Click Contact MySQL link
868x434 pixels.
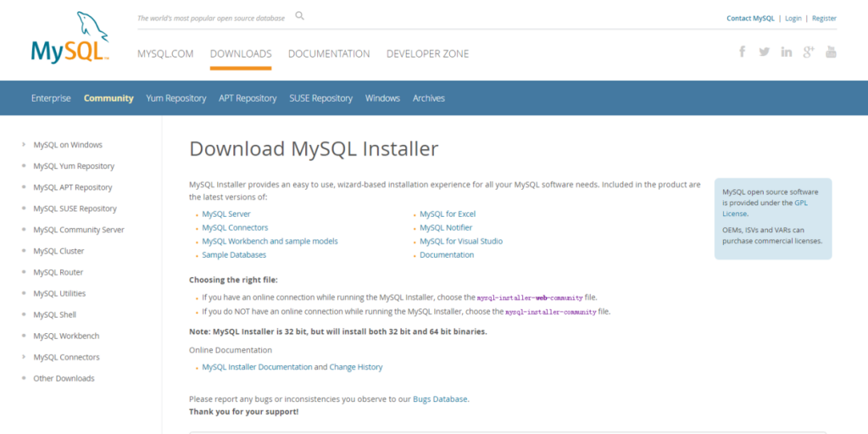click(751, 19)
